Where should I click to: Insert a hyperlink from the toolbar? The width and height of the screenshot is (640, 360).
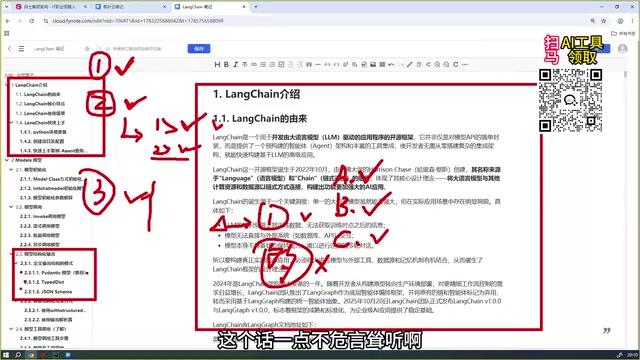(254, 64)
